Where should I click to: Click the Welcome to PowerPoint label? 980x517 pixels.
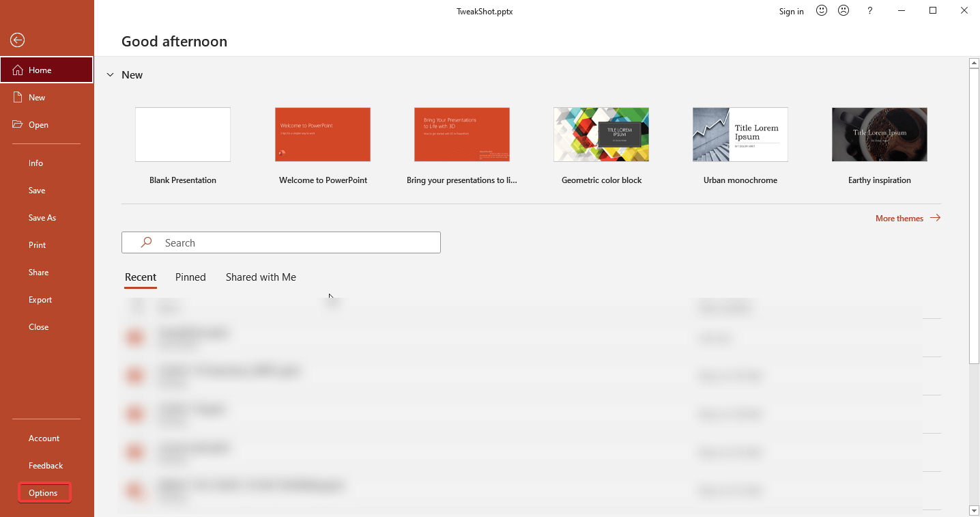[323, 180]
